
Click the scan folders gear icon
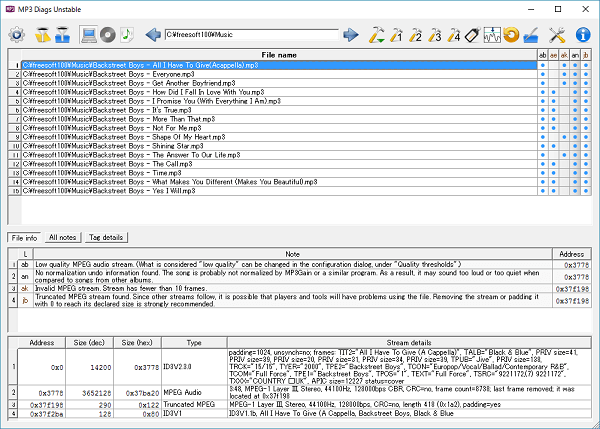(x=16, y=35)
